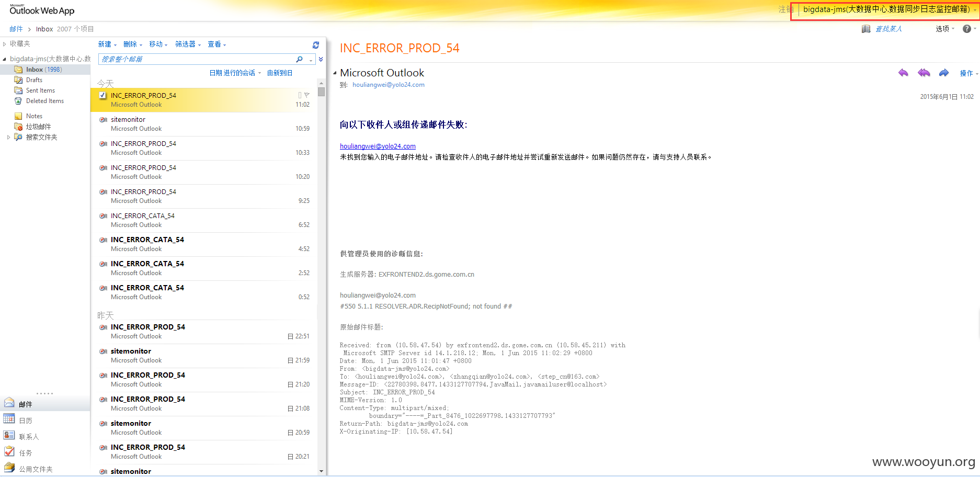Click the Forward arrow icon
This screenshot has height=477, width=980.
(x=944, y=73)
